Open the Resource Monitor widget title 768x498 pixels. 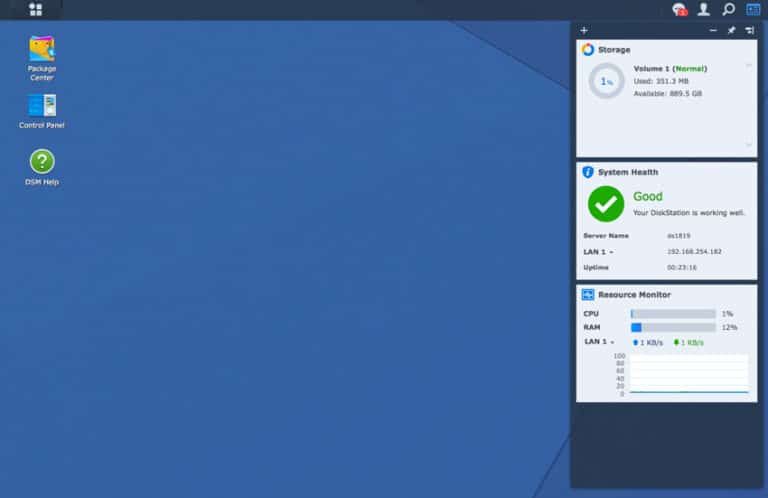(x=634, y=295)
